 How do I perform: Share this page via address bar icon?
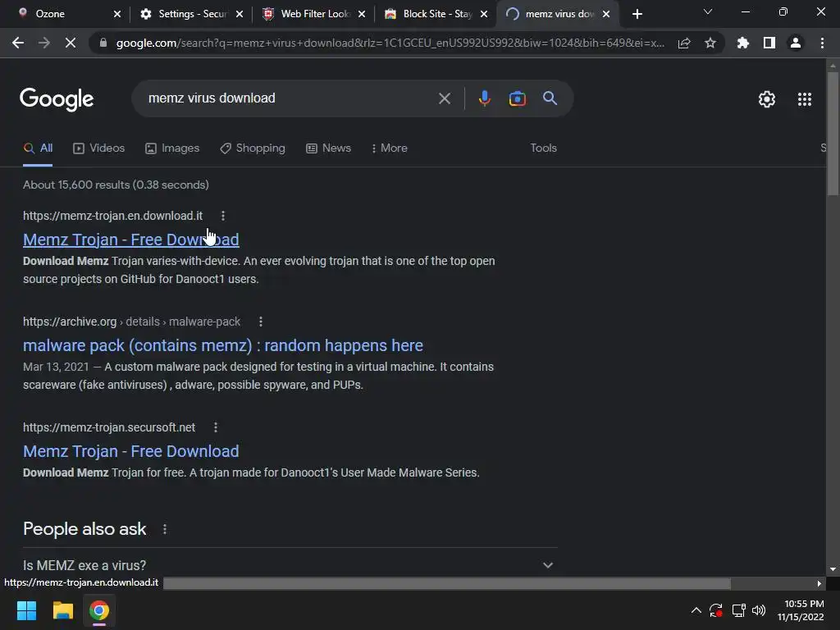point(684,43)
